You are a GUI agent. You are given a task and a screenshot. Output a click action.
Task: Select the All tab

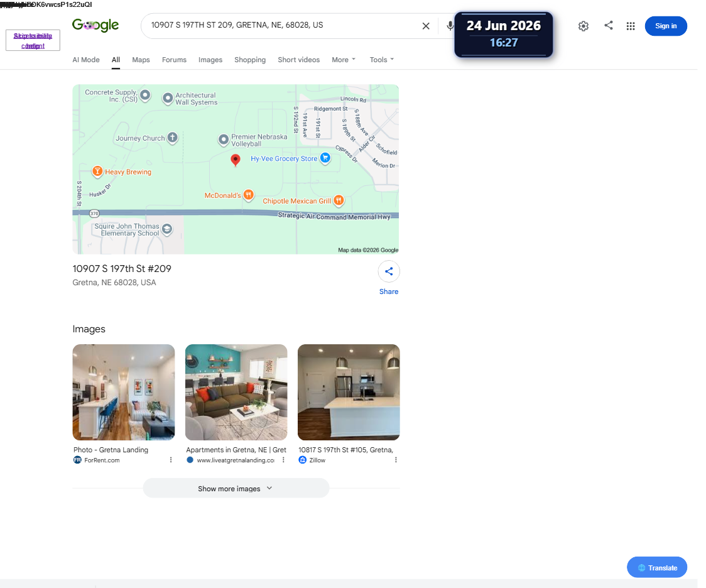click(116, 60)
